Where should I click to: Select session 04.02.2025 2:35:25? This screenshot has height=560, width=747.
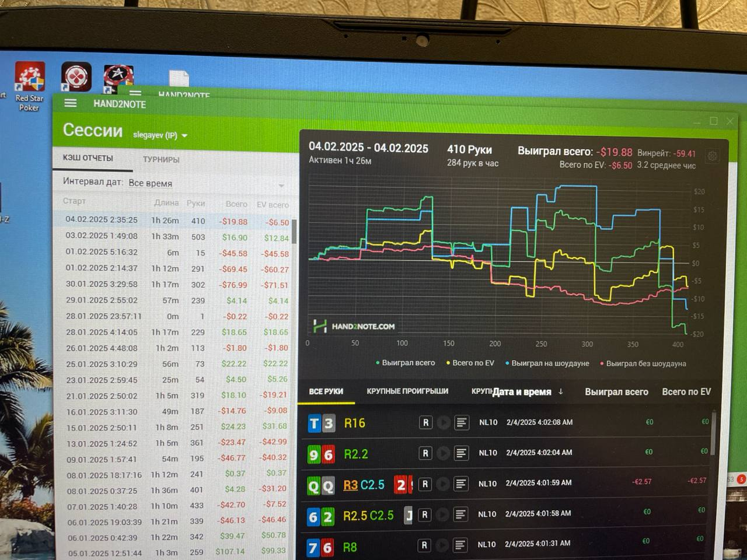(x=176, y=220)
